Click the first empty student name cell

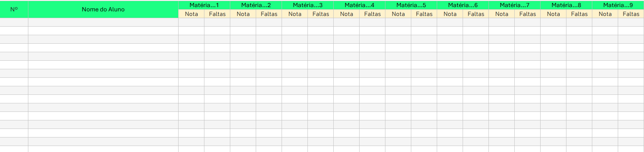coord(103,22)
